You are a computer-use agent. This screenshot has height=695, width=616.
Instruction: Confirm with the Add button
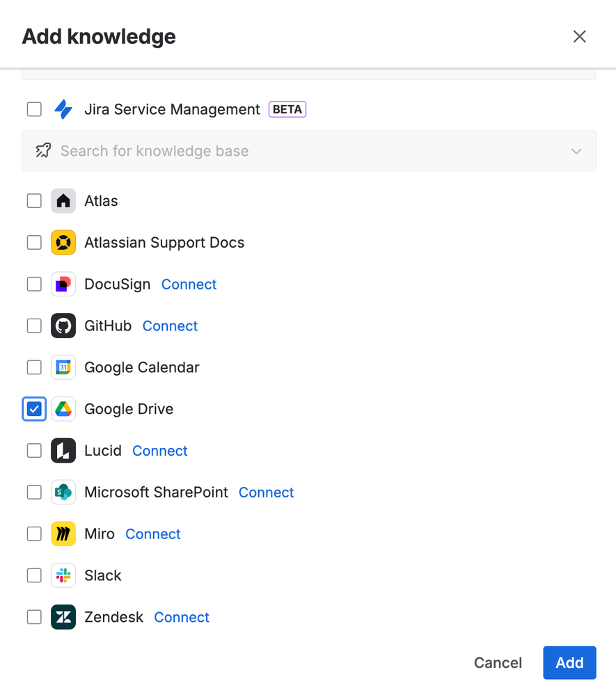point(569,662)
